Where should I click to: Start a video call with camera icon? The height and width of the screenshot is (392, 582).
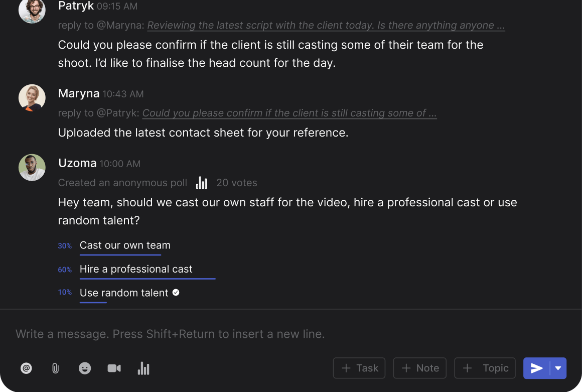[x=114, y=368]
